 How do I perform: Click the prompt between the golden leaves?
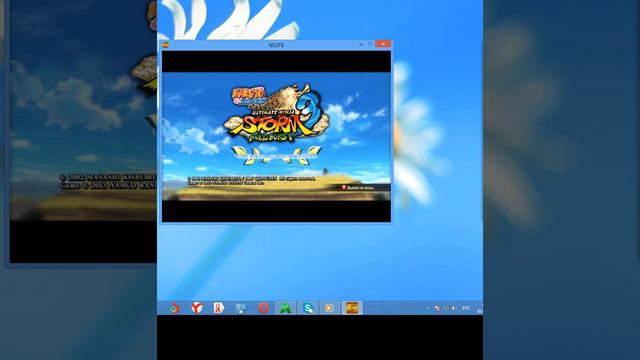pyautogui.click(x=277, y=156)
